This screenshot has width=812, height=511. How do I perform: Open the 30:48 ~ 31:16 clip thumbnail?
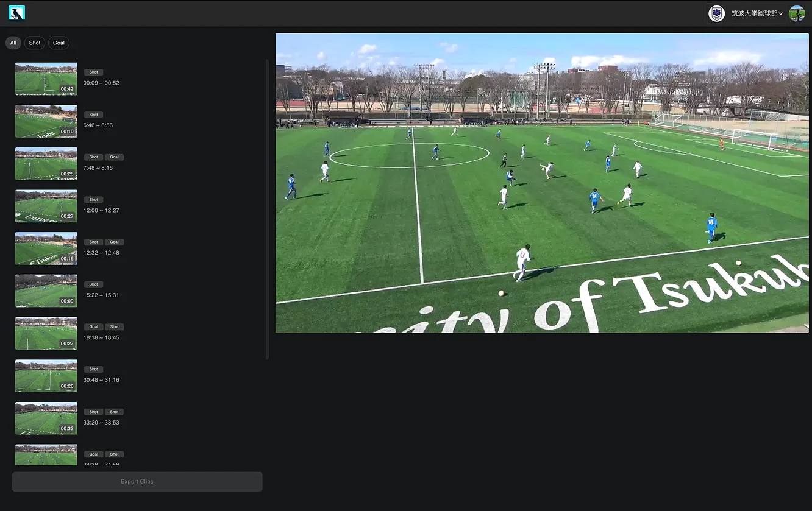click(x=46, y=376)
